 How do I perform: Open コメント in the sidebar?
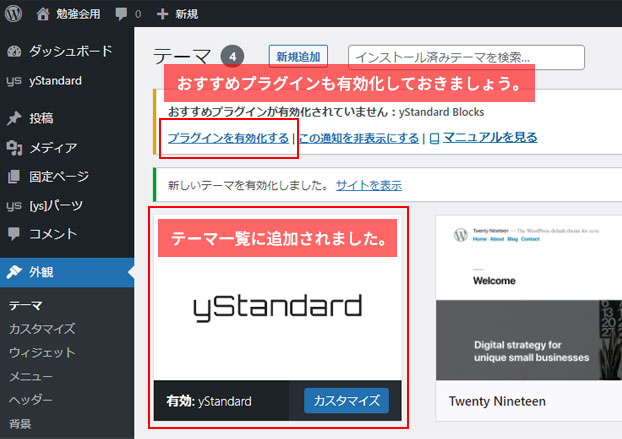point(53,234)
